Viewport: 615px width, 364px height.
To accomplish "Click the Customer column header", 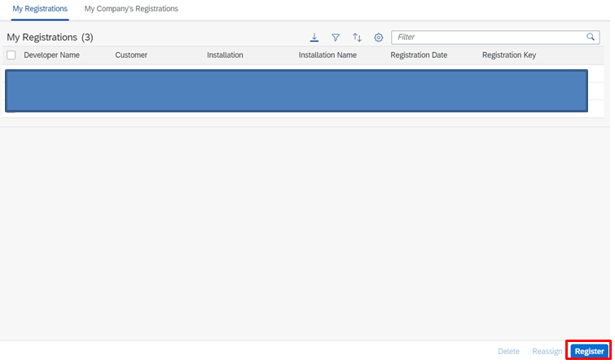I will tap(131, 55).
